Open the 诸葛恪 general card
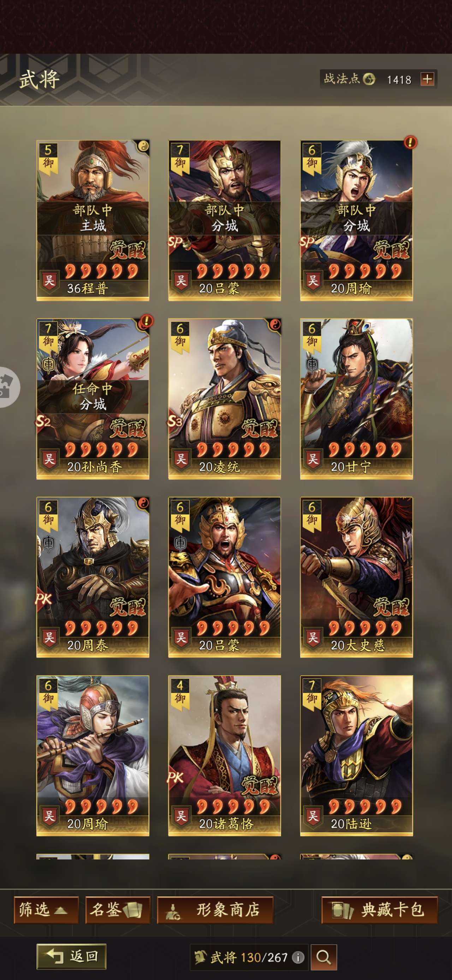The width and height of the screenshot is (452, 980). [224, 756]
